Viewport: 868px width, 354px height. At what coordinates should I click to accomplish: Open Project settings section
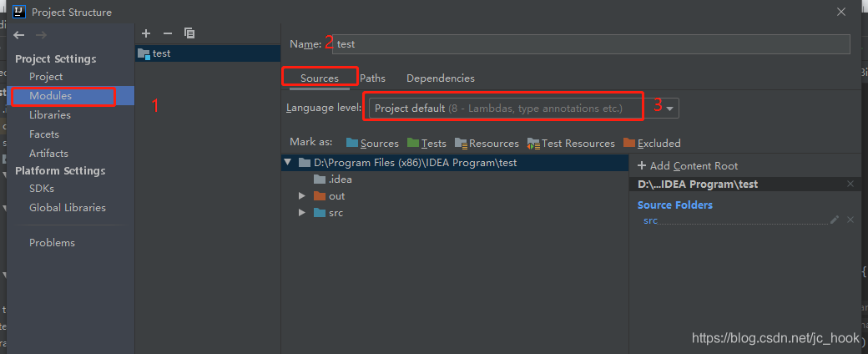[46, 77]
